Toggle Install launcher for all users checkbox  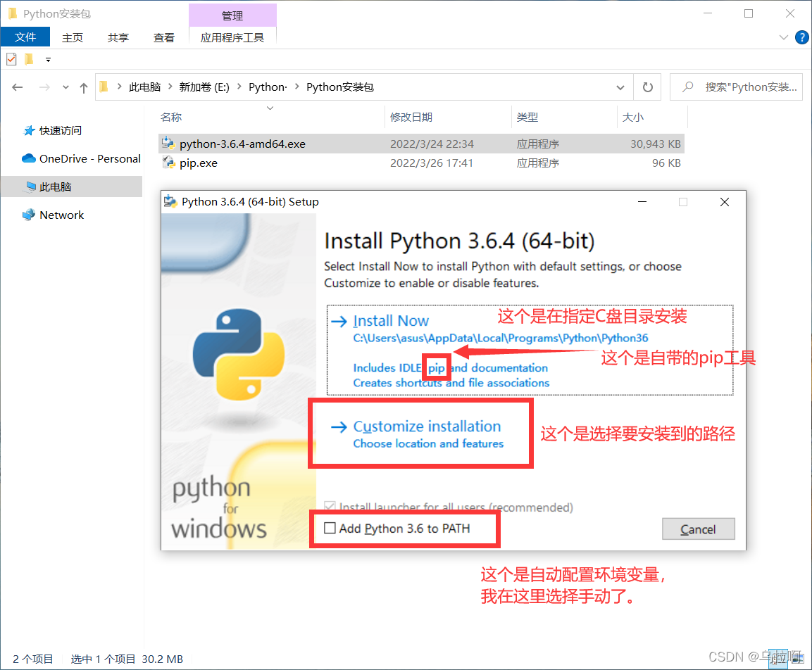pos(330,507)
